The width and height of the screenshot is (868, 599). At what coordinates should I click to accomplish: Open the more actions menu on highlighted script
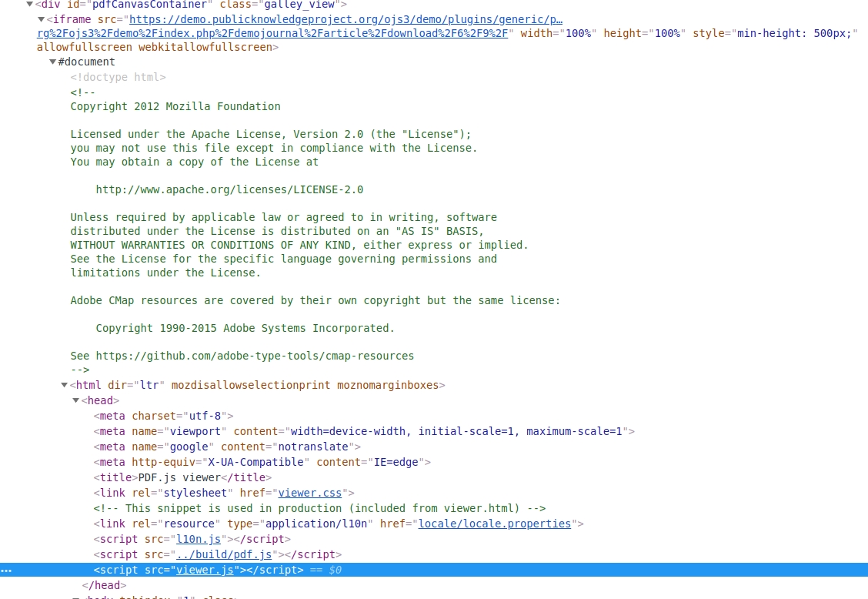(x=6, y=570)
